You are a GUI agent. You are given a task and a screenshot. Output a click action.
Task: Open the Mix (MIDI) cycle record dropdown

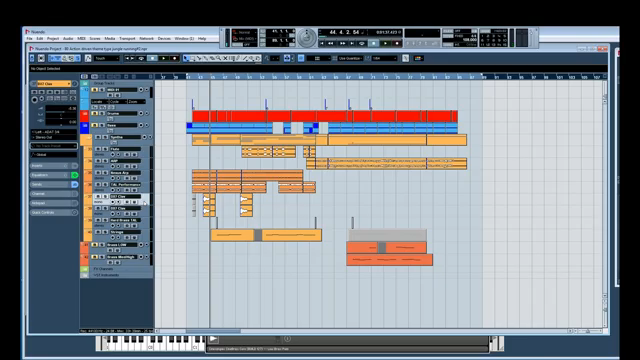[245, 38]
